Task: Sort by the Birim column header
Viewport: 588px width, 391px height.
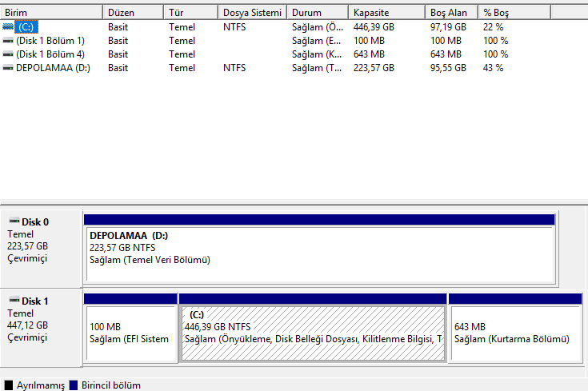Action: 51,13
